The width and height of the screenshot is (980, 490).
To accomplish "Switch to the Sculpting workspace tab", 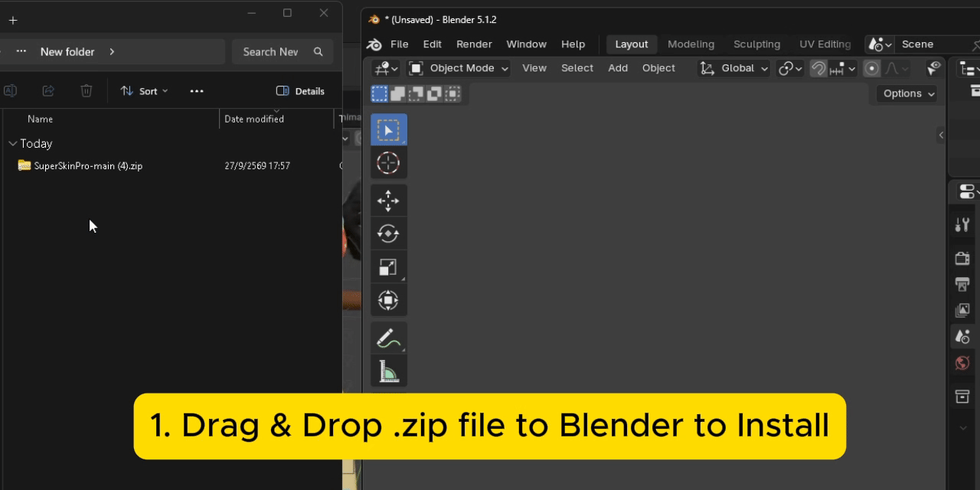I will click(756, 44).
